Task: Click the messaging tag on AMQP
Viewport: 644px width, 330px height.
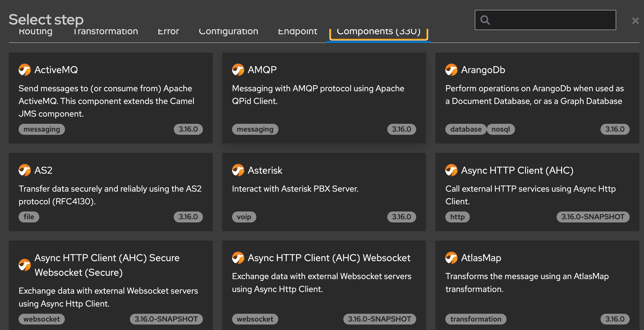Action: (255, 129)
